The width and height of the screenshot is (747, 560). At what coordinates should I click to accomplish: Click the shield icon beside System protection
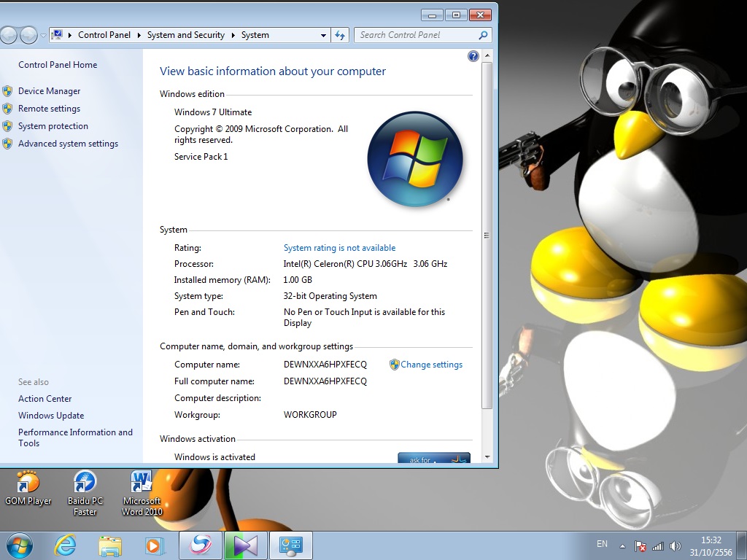[x=7, y=126]
